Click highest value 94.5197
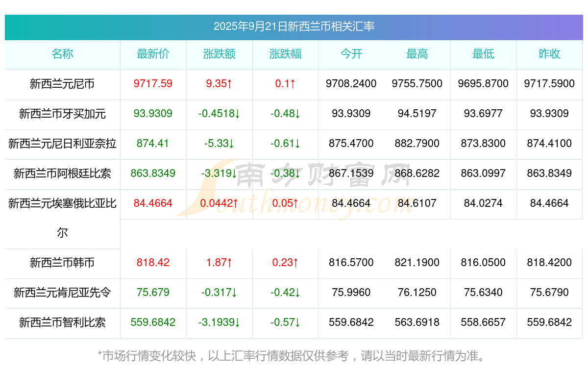Screen dimensions: 588x371 coord(417,114)
